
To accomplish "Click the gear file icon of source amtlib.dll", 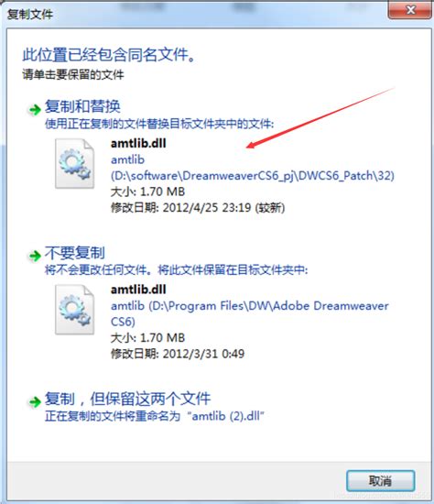I will coord(74,163).
